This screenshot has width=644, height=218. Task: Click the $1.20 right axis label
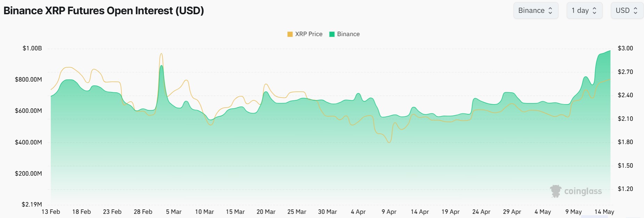[625, 189]
